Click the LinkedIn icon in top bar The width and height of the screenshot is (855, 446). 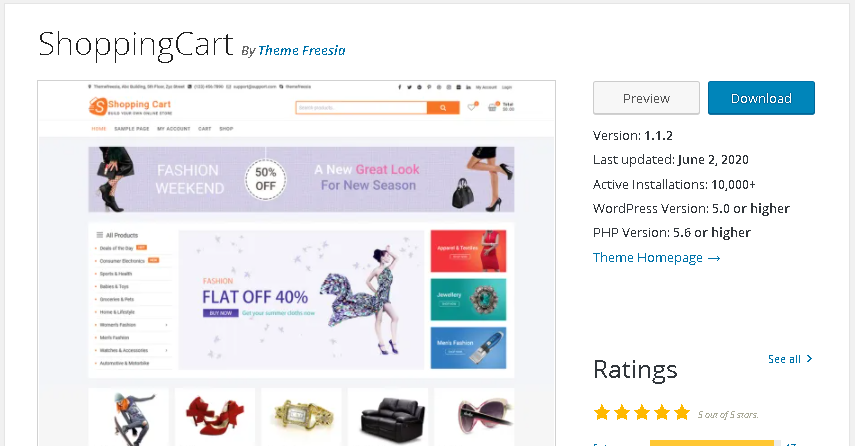tap(468, 87)
